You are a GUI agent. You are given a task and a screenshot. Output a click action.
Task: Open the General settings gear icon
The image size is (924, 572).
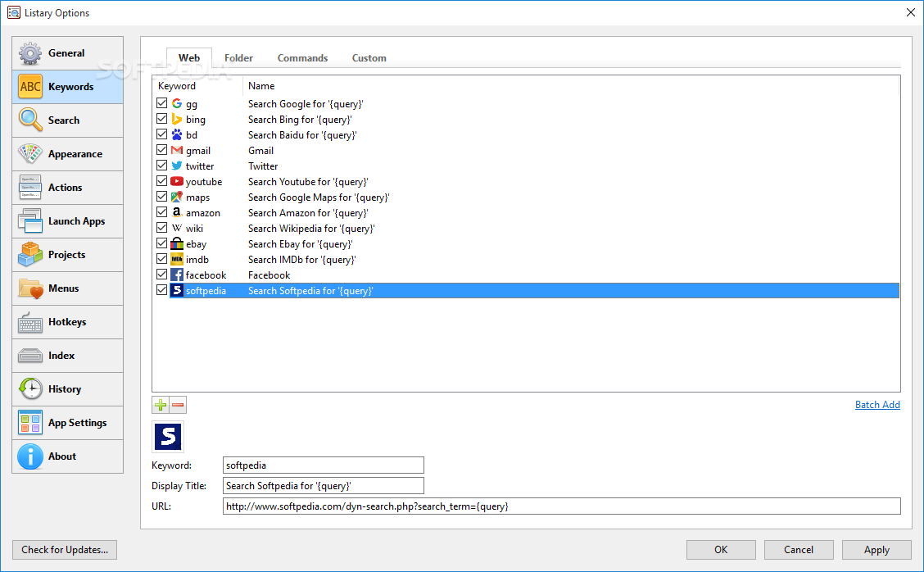click(30, 53)
